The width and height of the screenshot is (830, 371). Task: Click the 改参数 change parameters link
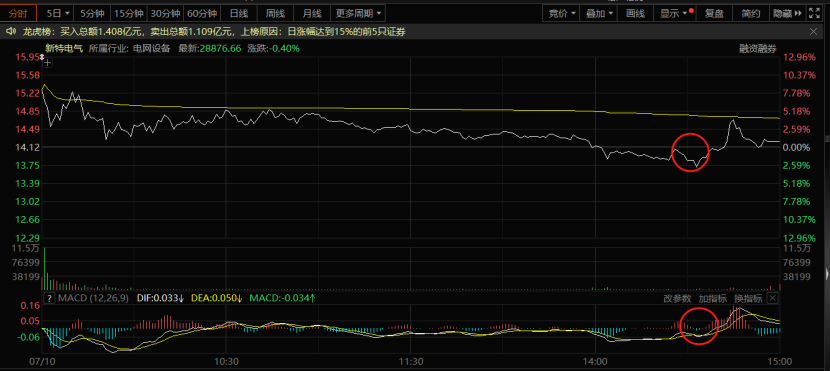point(677,298)
